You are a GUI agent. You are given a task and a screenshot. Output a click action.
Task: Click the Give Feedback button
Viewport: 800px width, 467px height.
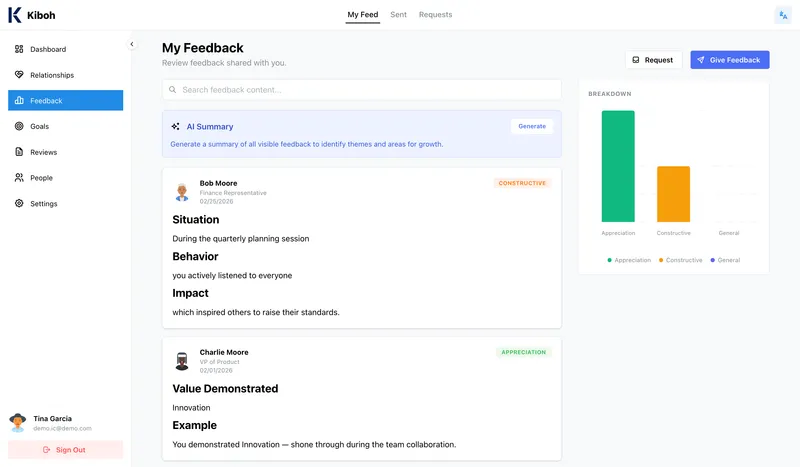[730, 60]
